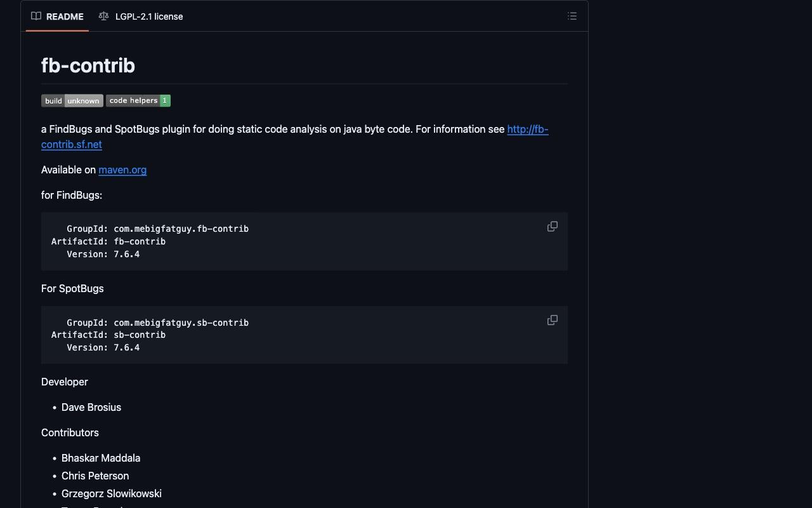The height and width of the screenshot is (508, 812).
Task: Copy the SpotBugs sb-contrib code block
Action: pyautogui.click(x=553, y=320)
